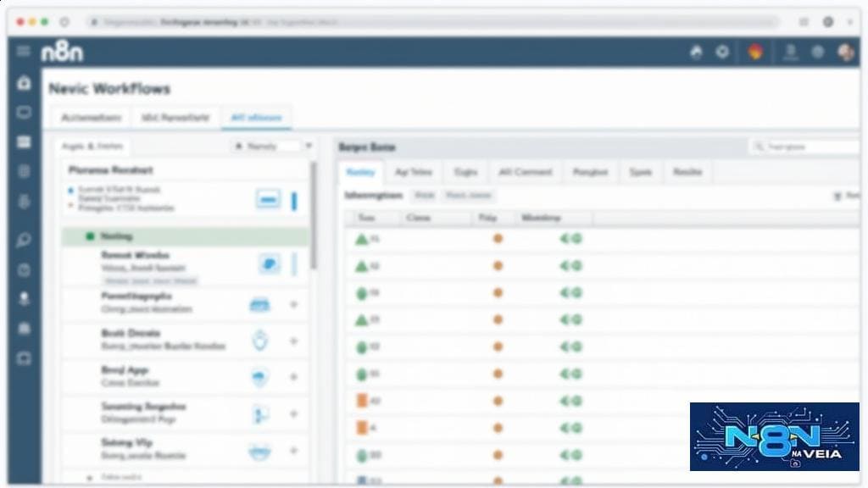Screen dimensions: 868x488
Task: Click the shield outline icon on the Bcett row
Action: 260,341
